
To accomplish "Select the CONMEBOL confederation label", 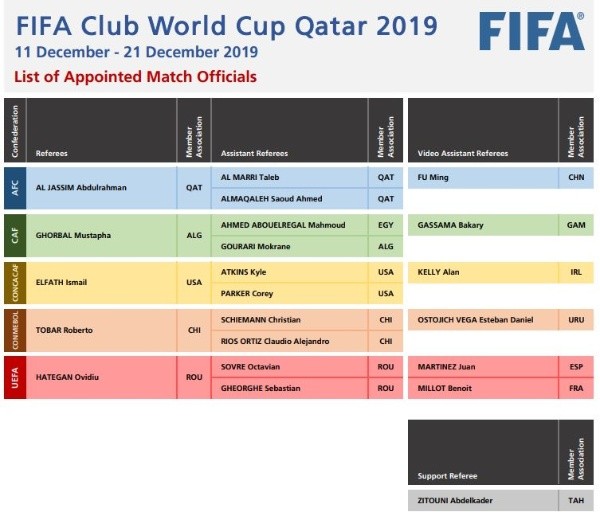I will 14,330.
